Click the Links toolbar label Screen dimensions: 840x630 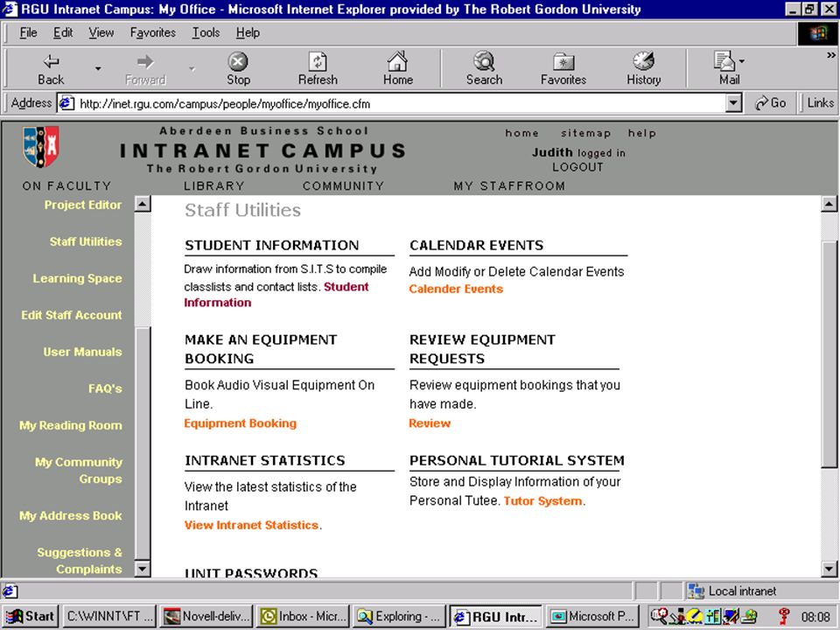point(820,103)
